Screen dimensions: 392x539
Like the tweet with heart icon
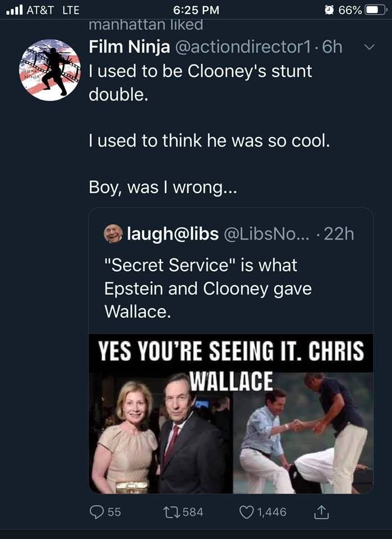coord(247,511)
